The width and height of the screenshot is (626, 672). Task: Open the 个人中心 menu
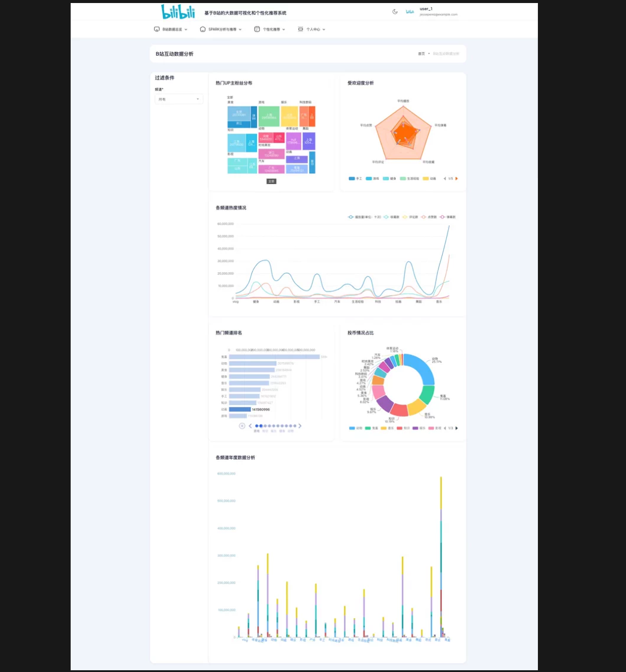312,29
